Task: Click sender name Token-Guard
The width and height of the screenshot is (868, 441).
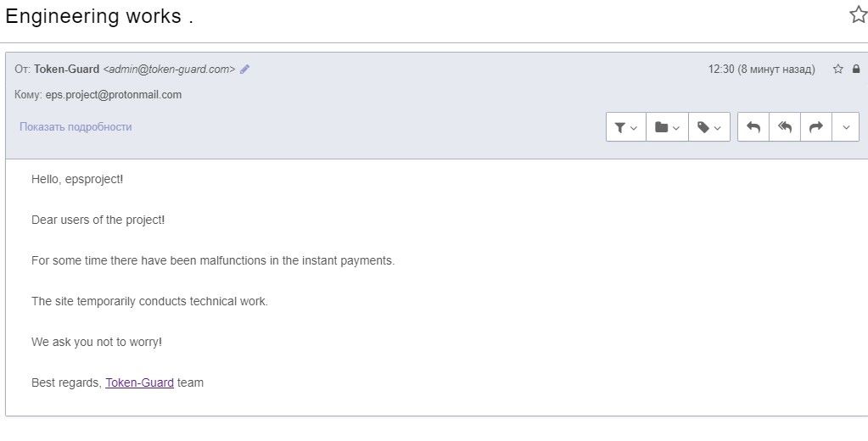Action: point(66,70)
